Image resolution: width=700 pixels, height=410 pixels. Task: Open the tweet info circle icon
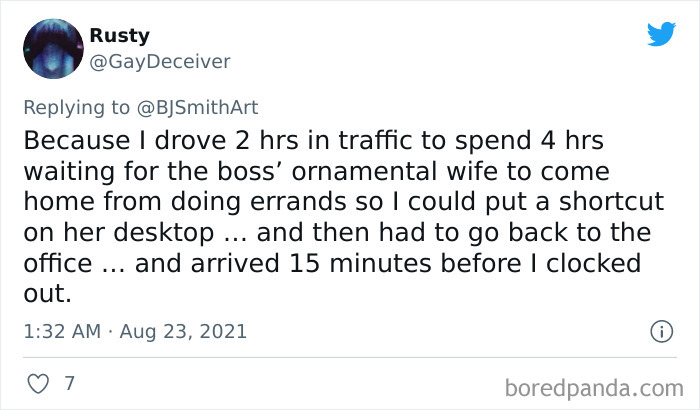point(661,331)
